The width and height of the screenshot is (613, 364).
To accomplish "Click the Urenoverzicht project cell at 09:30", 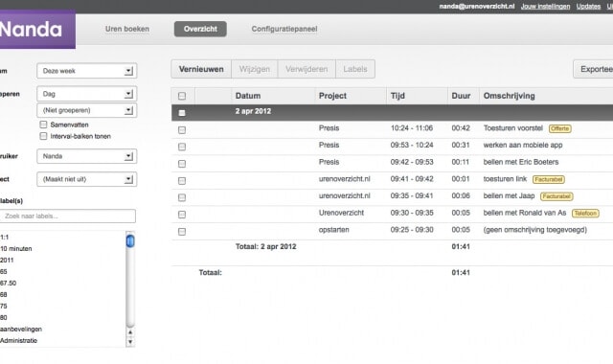I will click(x=341, y=213).
